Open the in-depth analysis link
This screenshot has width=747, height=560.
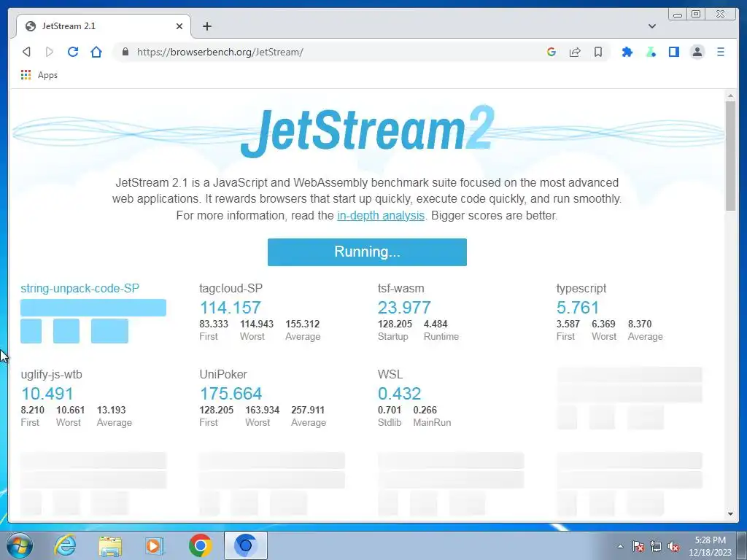click(381, 215)
